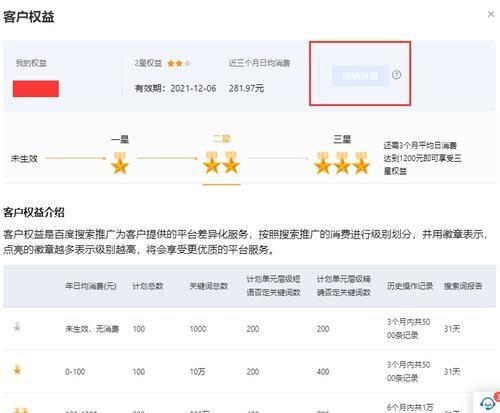The height and width of the screenshot is (413, 500).
Task: Click the 计划总数 column header
Action: [148, 286]
